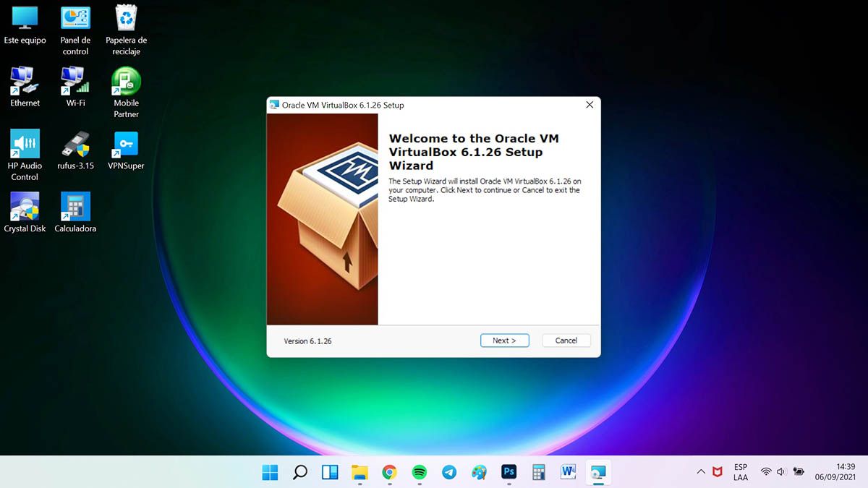Screen dimensions: 868x488
Task: Select the Papelera de reciclaje icon
Action: (127, 29)
